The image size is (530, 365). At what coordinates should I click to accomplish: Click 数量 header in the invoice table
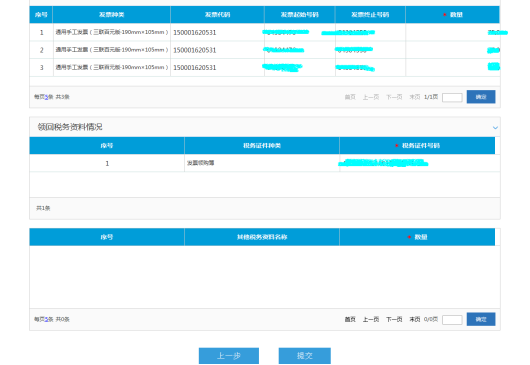click(453, 15)
